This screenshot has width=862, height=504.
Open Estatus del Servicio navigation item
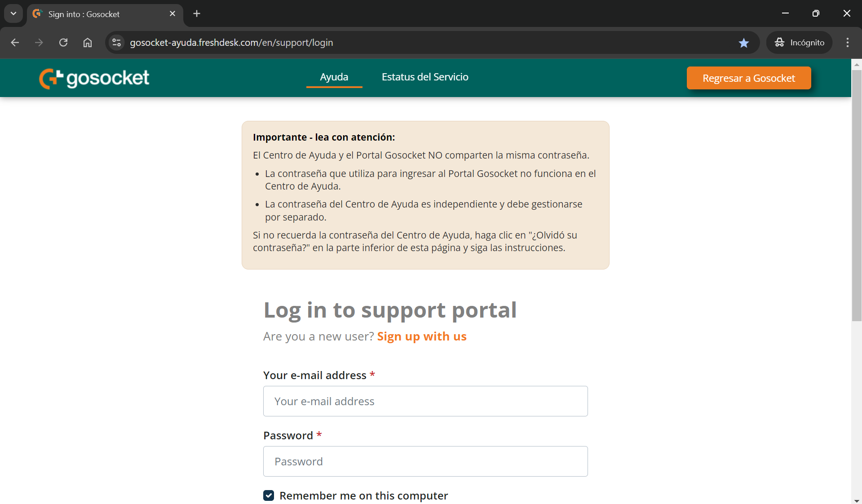tap(425, 77)
